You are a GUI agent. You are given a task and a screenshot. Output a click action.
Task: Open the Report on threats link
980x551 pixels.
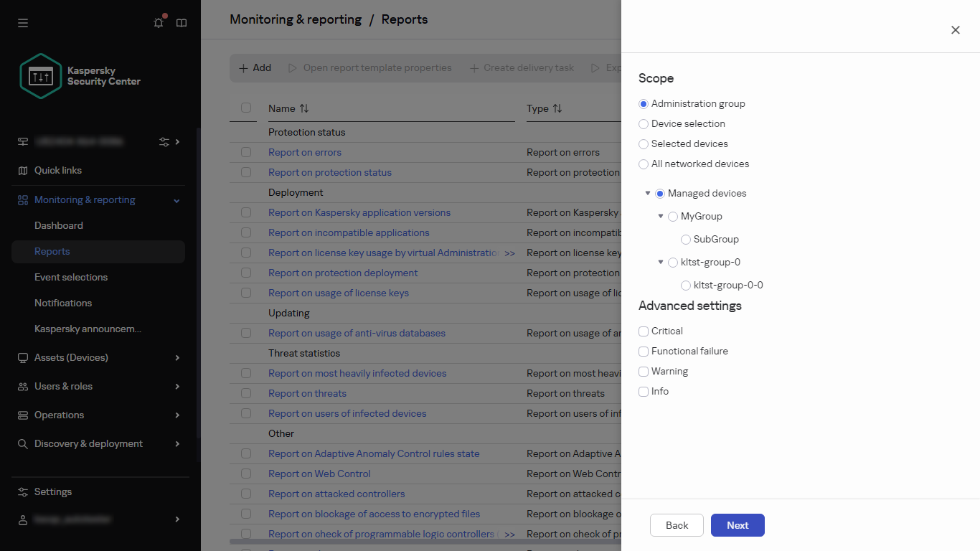click(307, 393)
